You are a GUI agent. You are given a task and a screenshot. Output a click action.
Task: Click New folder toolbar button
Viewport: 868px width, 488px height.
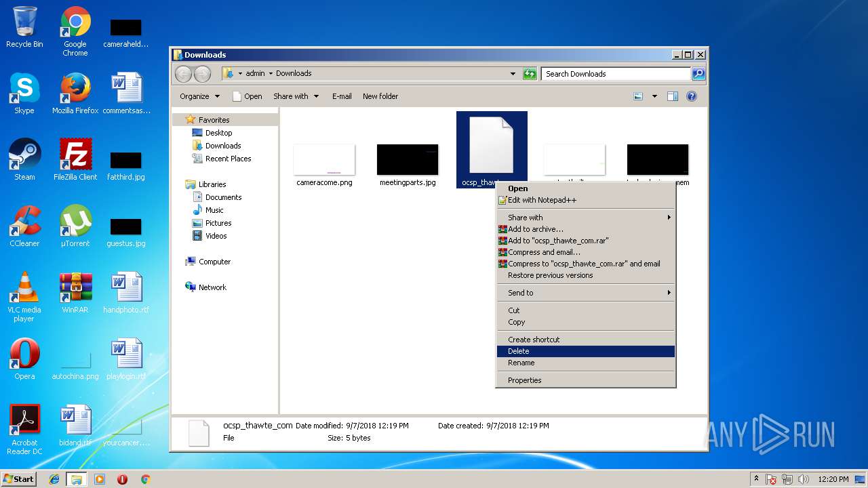[380, 96]
